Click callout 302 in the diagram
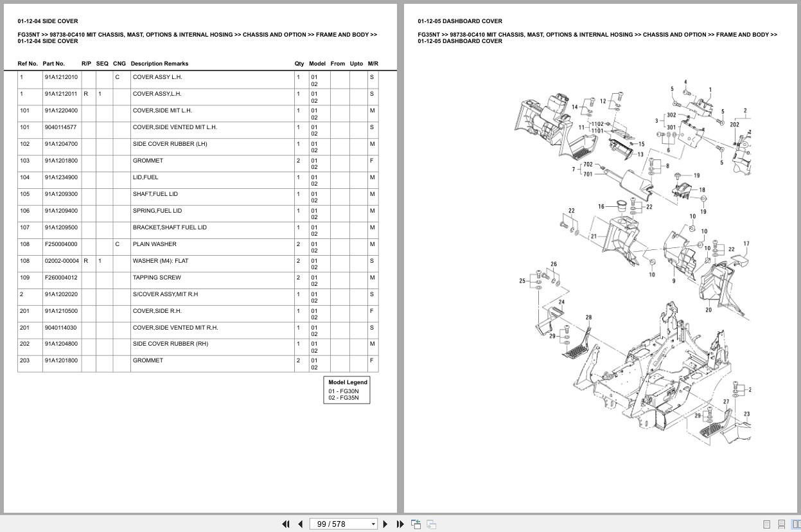 pyautogui.click(x=671, y=116)
